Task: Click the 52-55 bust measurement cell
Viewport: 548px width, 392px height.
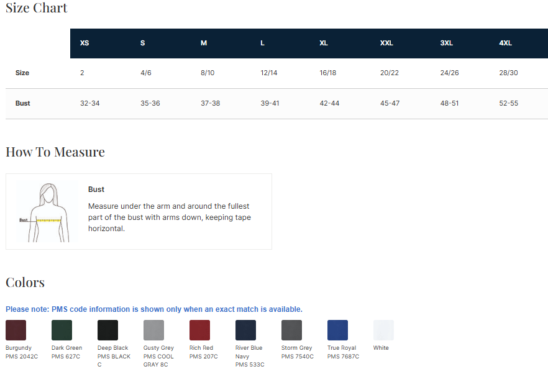Action: coord(508,103)
